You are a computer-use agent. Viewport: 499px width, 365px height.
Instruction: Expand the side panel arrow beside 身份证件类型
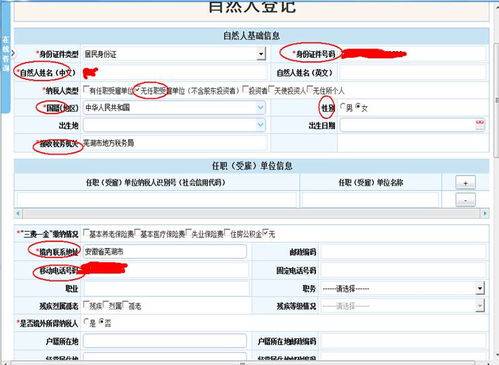(x=13, y=53)
